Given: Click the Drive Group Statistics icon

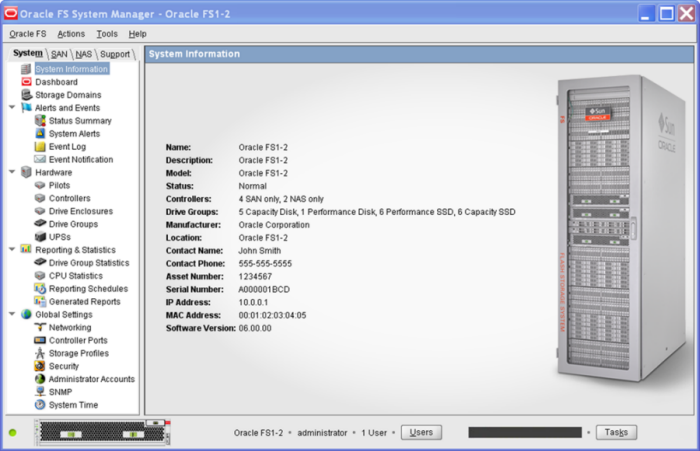Looking at the screenshot, I should coord(40,262).
